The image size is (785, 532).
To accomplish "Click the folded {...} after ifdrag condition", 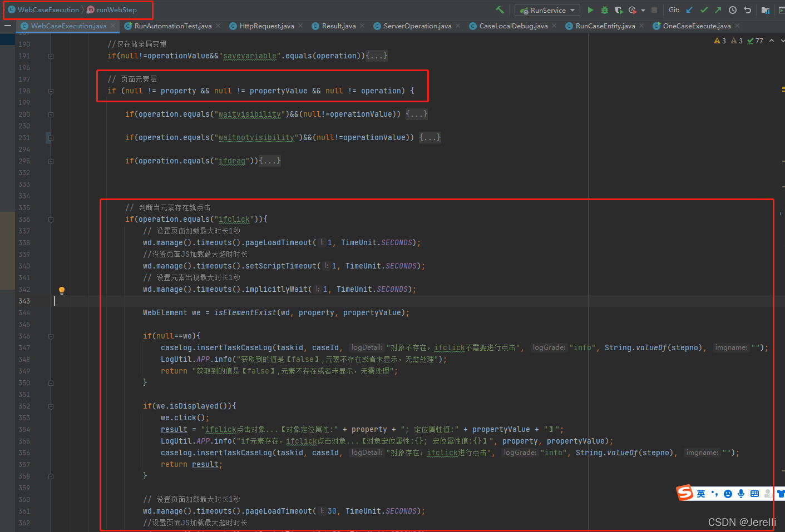I will tap(270, 161).
